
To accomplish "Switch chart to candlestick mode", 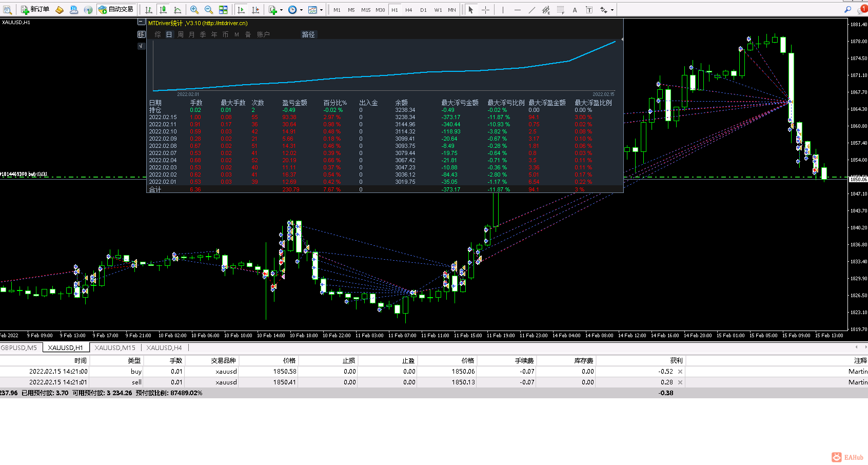I will click(x=163, y=9).
